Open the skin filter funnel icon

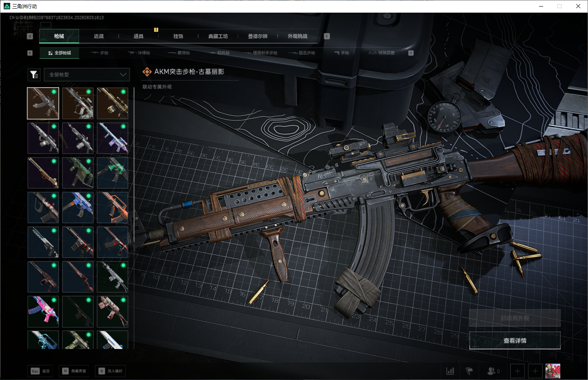(x=34, y=75)
